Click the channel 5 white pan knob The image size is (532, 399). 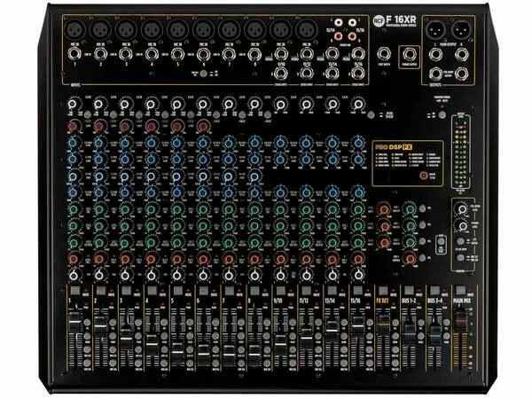[177, 275]
